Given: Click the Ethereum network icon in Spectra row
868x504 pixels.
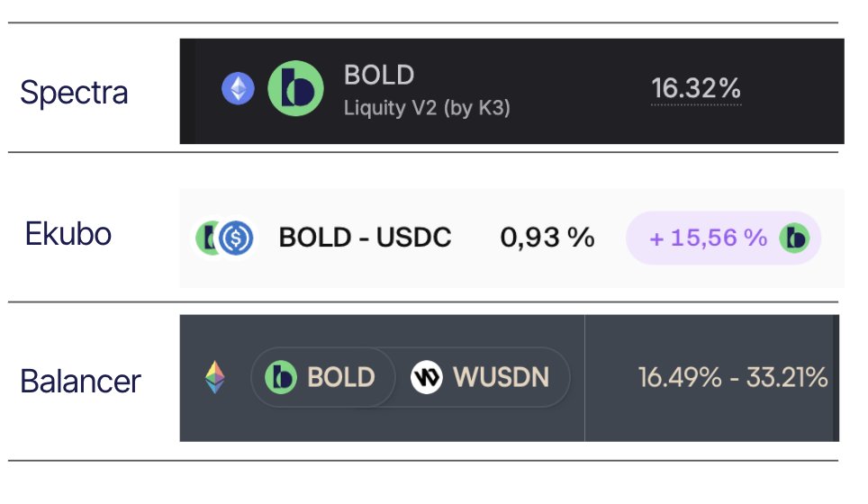Looking at the screenshot, I should pyautogui.click(x=238, y=88).
